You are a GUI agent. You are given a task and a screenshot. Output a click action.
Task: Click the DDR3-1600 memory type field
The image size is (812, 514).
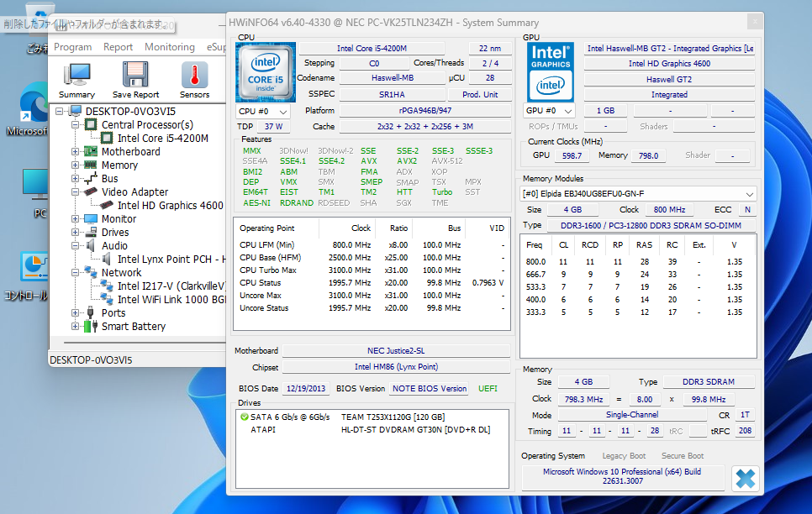pyautogui.click(x=651, y=226)
